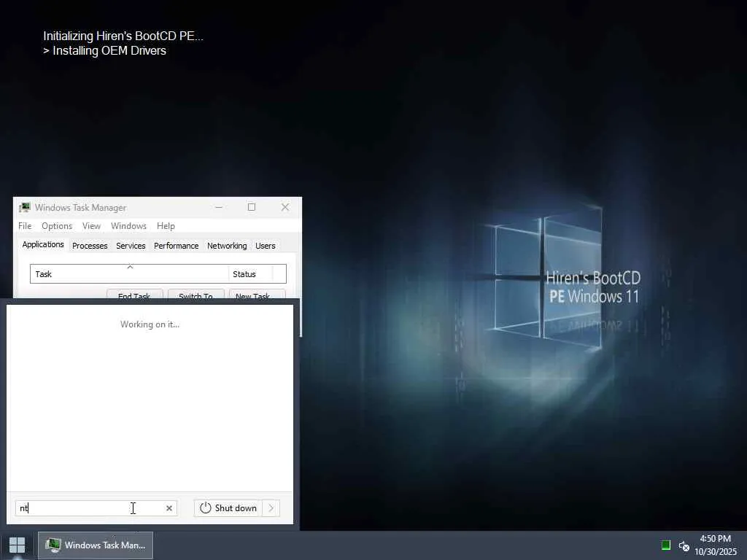Open the Windows menu in Task Manager
The height and width of the screenshot is (560, 747).
[128, 226]
